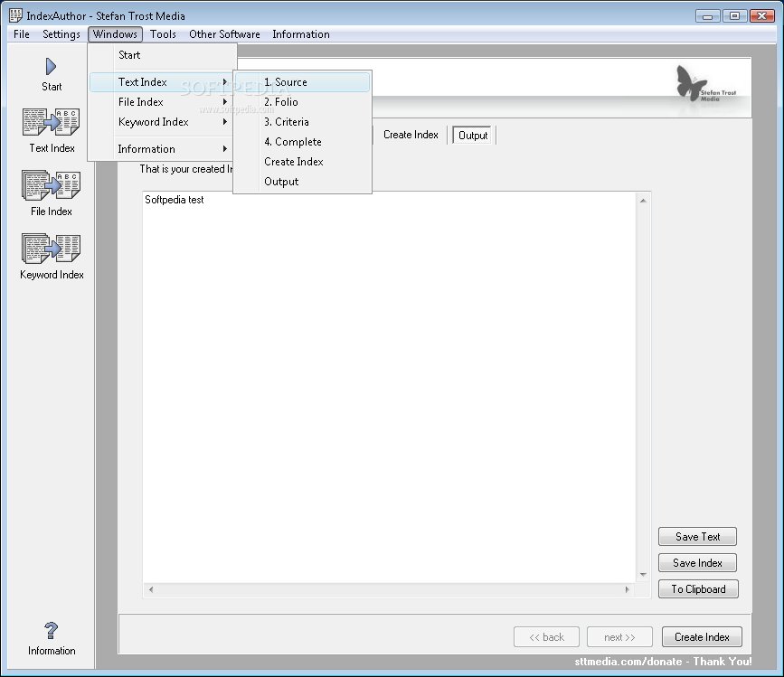The image size is (784, 677).
Task: Open the Tools menu
Action: tap(163, 34)
